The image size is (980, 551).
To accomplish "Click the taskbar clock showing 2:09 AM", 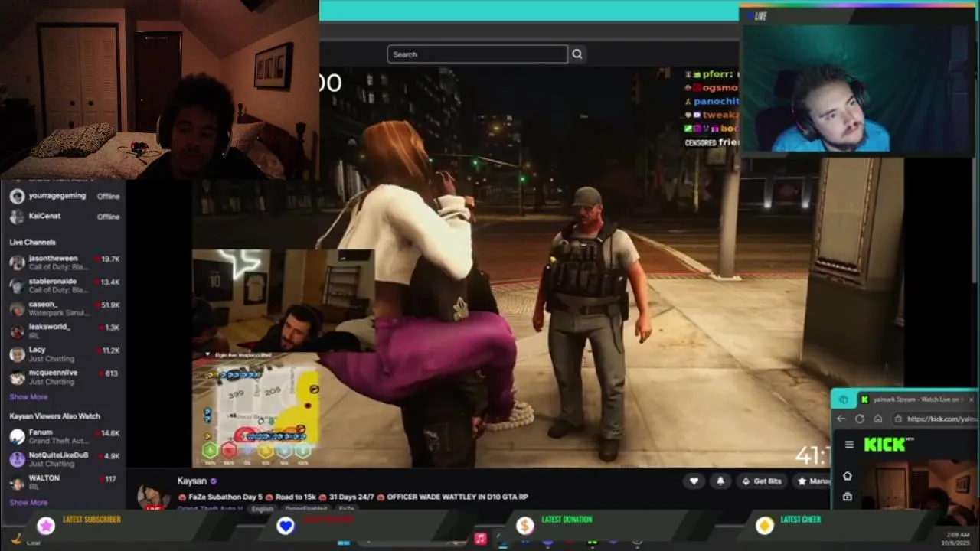I will (958, 538).
